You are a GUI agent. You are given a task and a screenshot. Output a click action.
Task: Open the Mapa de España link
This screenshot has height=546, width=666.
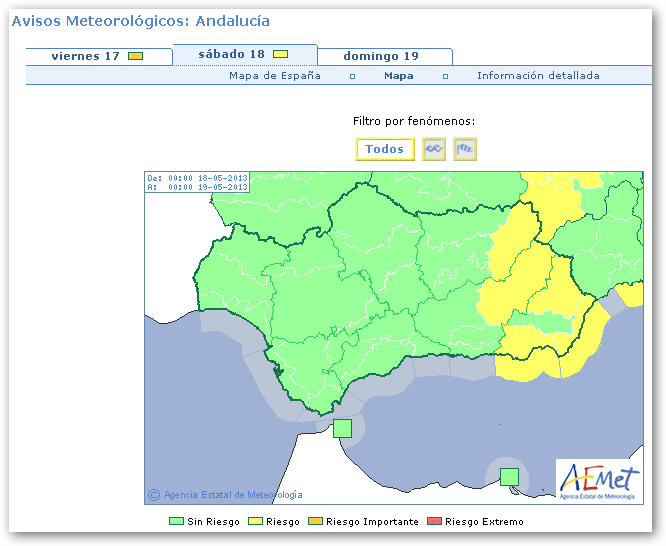click(x=275, y=76)
